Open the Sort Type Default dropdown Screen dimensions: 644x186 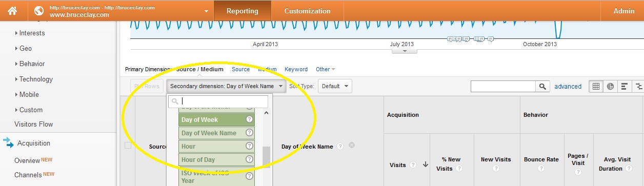[x=335, y=86]
